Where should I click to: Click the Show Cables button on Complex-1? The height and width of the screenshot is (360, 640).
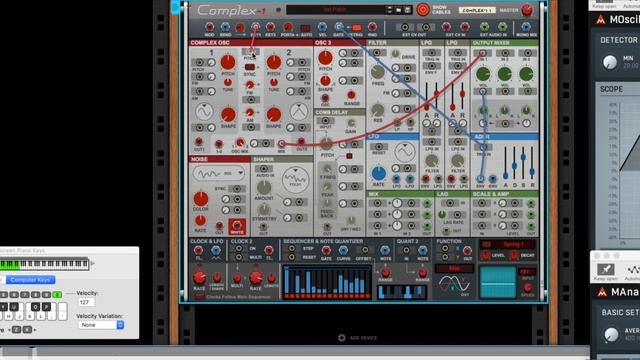tap(423, 9)
